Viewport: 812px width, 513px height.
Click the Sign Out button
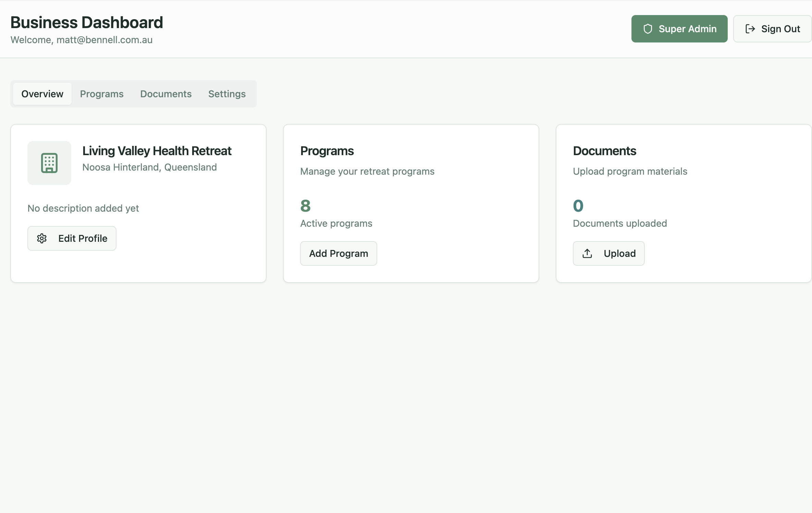tap(772, 29)
